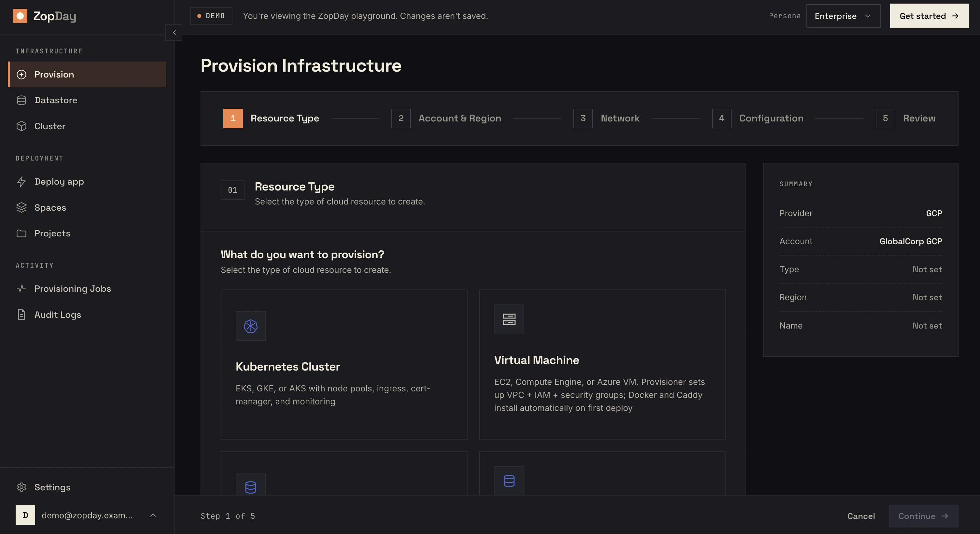The image size is (980, 534).
Task: Click the Cluster cube icon
Action: [x=22, y=126]
